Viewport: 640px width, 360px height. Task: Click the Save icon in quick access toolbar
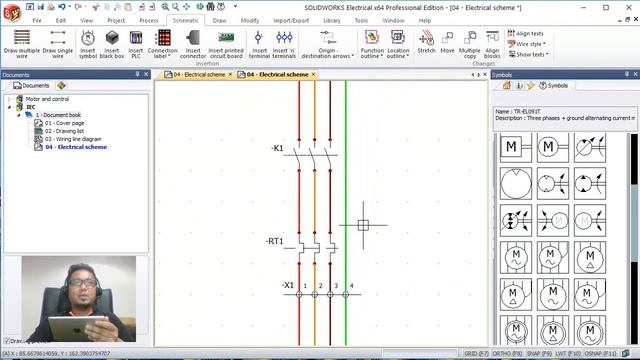(x=40, y=7)
